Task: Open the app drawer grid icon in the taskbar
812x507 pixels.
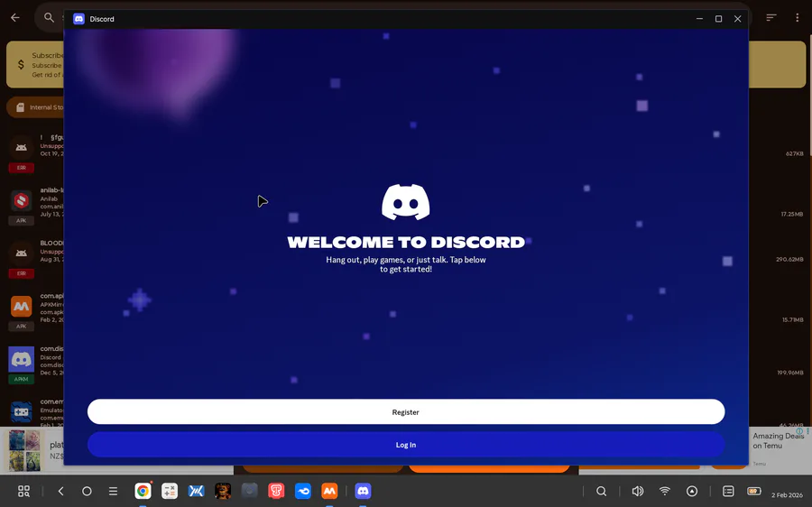Action: [x=23, y=491]
